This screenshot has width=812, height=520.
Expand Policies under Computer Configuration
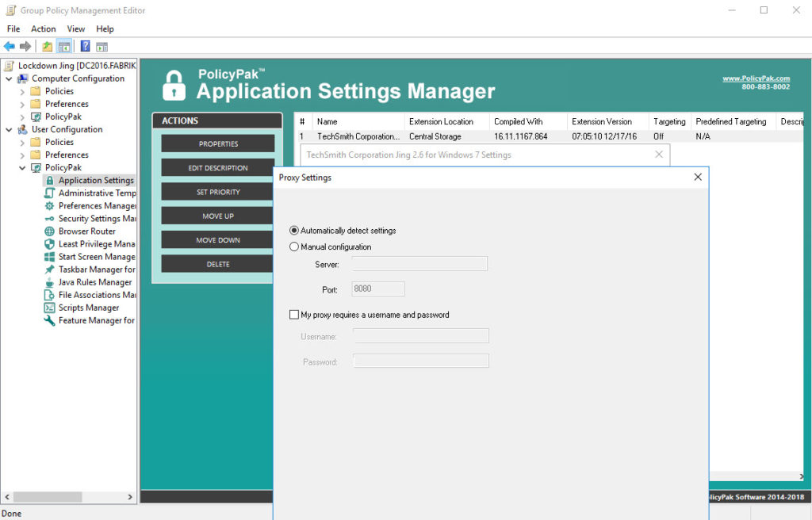tap(22, 92)
